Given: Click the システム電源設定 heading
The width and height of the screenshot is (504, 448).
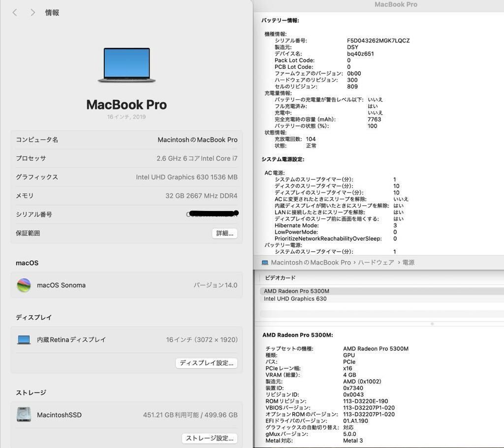Looking at the screenshot, I should [283, 159].
